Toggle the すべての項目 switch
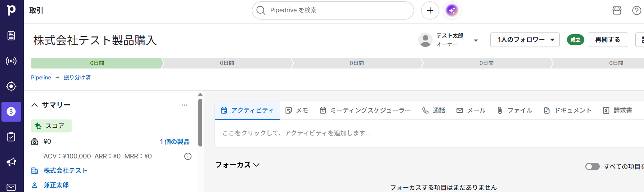 tap(592, 166)
